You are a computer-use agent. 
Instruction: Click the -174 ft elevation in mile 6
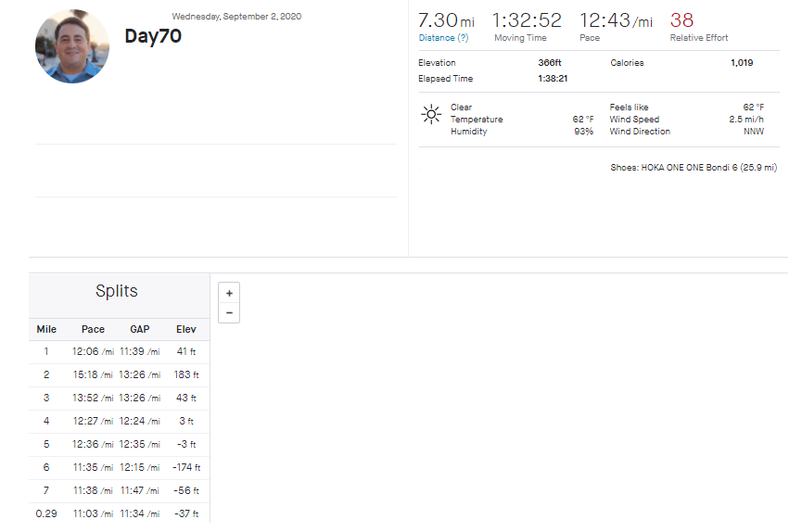(x=186, y=467)
